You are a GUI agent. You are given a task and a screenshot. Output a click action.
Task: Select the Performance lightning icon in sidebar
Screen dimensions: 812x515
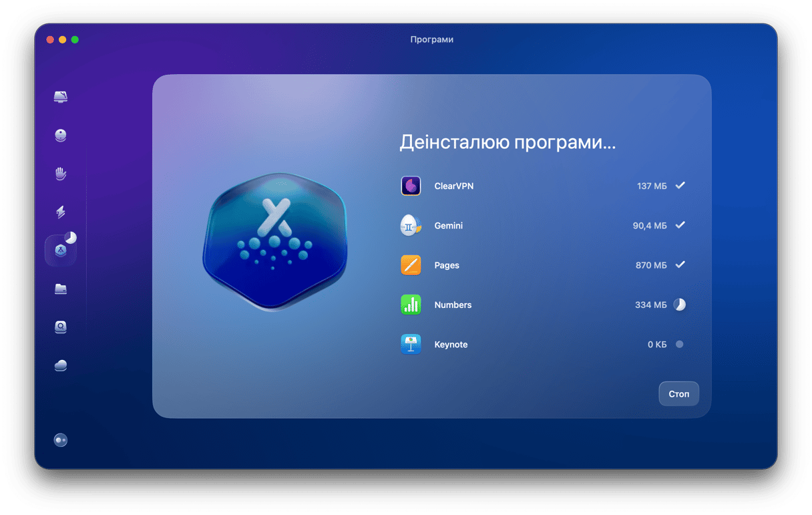pos(61,212)
